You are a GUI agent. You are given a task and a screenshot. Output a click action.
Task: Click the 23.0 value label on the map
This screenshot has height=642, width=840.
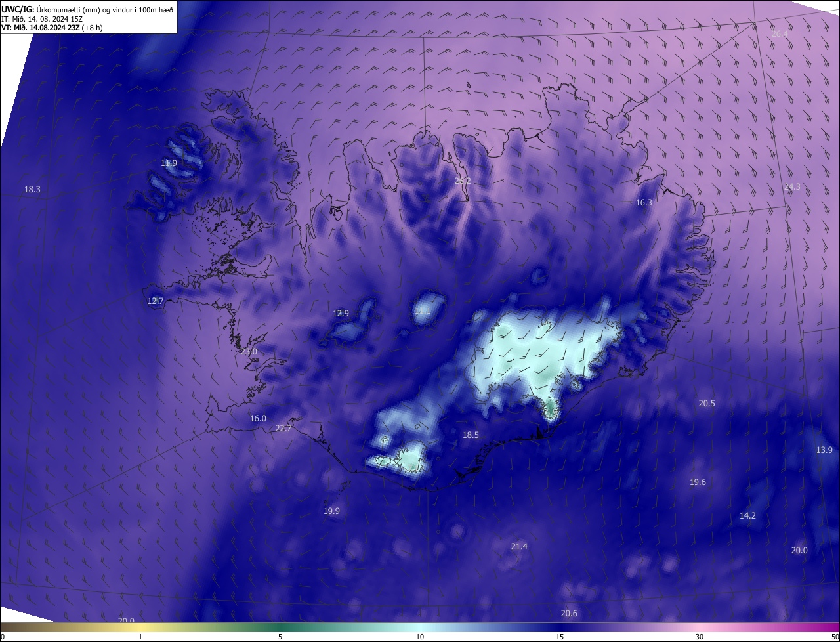pos(249,352)
